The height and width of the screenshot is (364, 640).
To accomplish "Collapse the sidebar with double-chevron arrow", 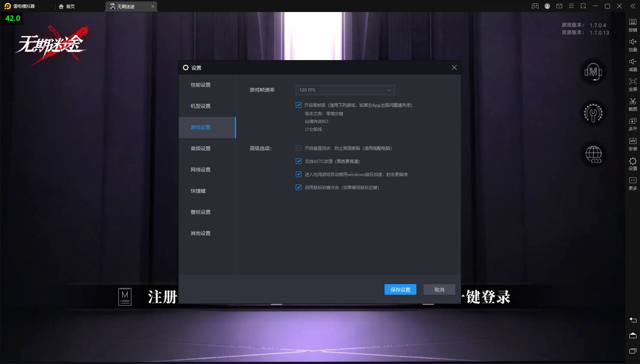I will click(633, 6).
